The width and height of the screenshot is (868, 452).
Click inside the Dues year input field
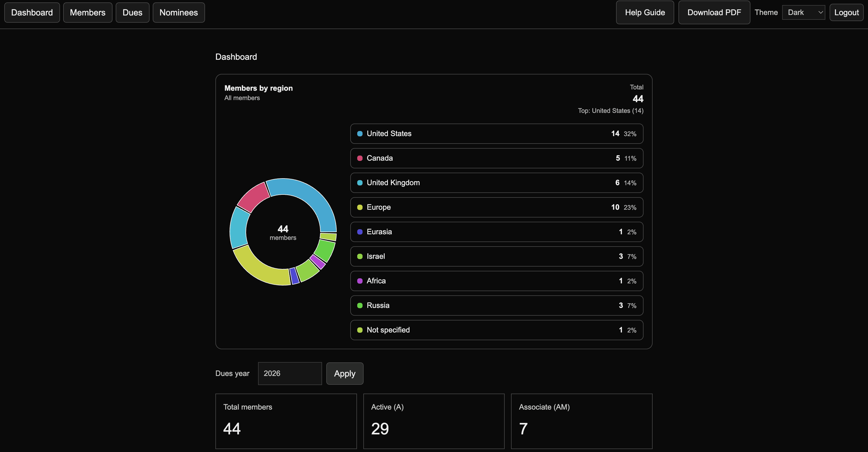290,373
